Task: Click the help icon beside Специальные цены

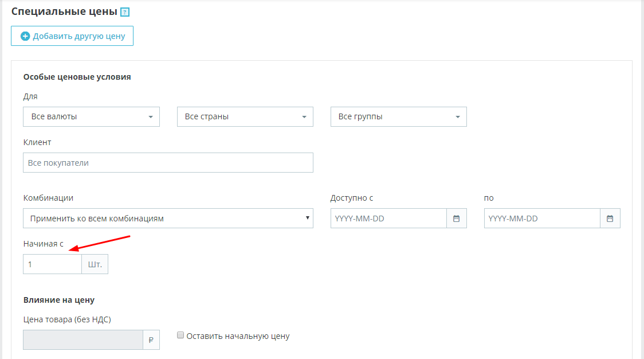Action: pos(125,12)
